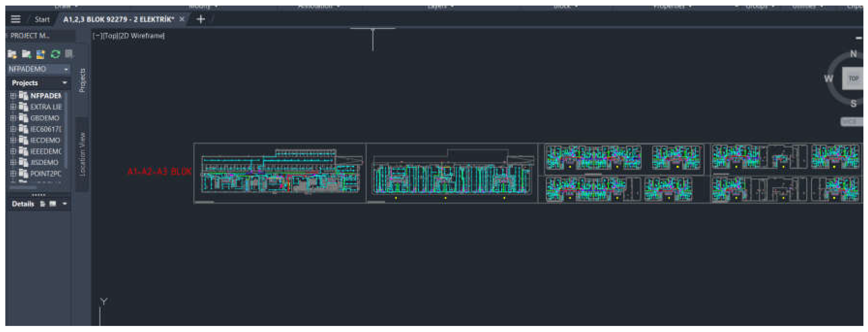The height and width of the screenshot is (332, 868).
Task: Expand the JISDEMO project tree node
Action: click(13, 163)
